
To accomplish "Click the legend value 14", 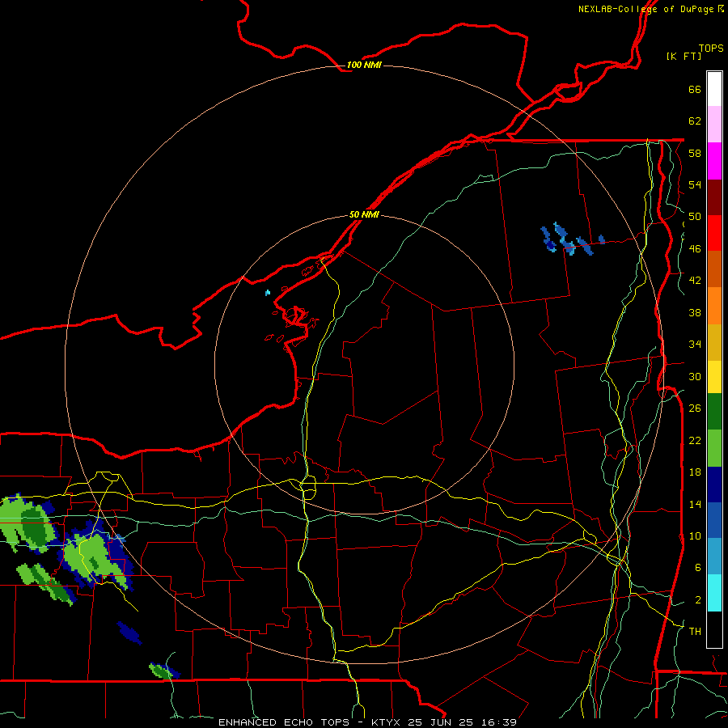I will [695, 504].
